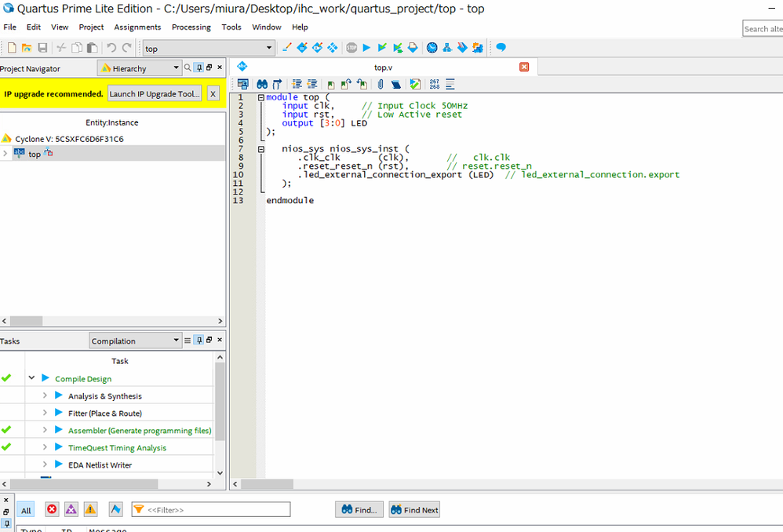This screenshot has height=532, width=783.
Task: Click the Open file folder icon
Action: tap(27, 48)
